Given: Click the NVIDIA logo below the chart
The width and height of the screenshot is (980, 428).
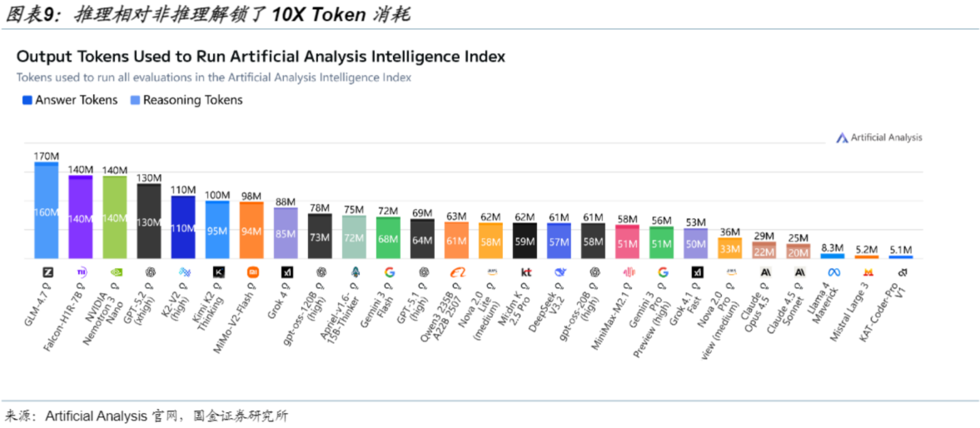Looking at the screenshot, I should [115, 272].
